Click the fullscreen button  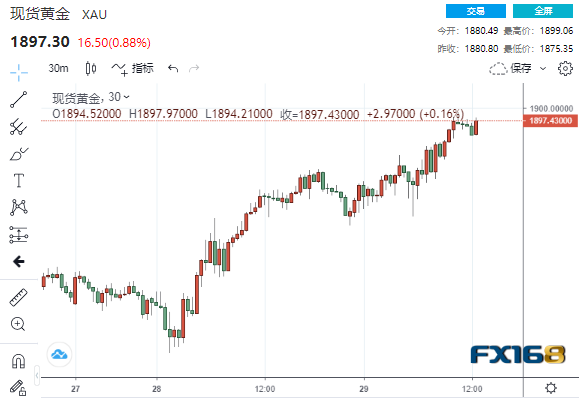tap(543, 11)
